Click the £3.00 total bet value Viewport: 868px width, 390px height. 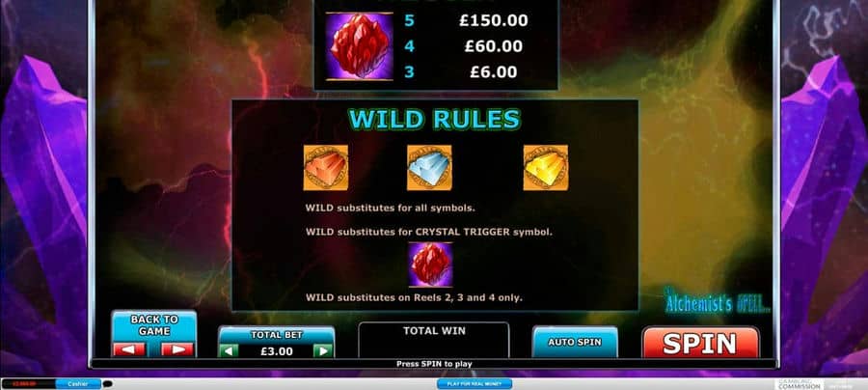[276, 351]
